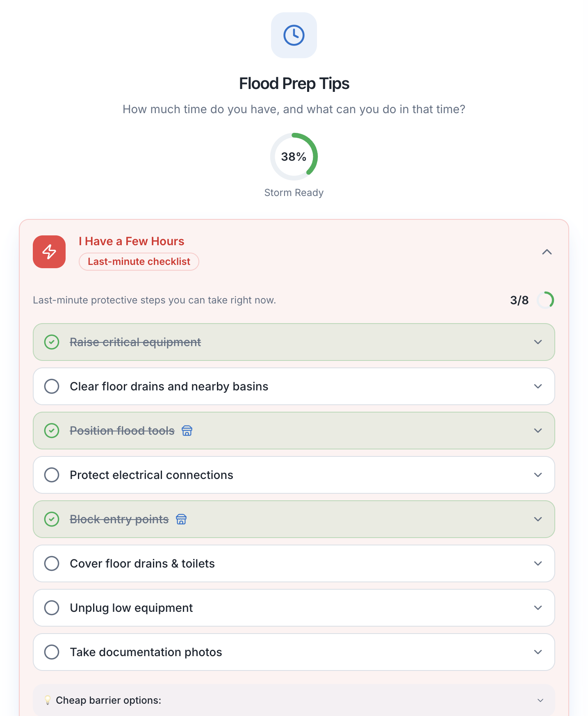Viewport: 588px width, 716px height.
Task: Click the green checkmark on Position flood tools
Action: tap(52, 431)
